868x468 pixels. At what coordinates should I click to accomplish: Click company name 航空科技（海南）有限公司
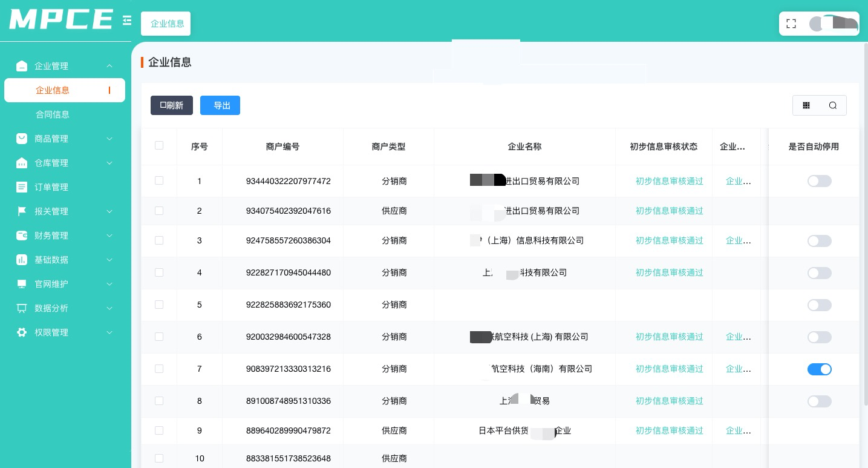click(x=541, y=369)
